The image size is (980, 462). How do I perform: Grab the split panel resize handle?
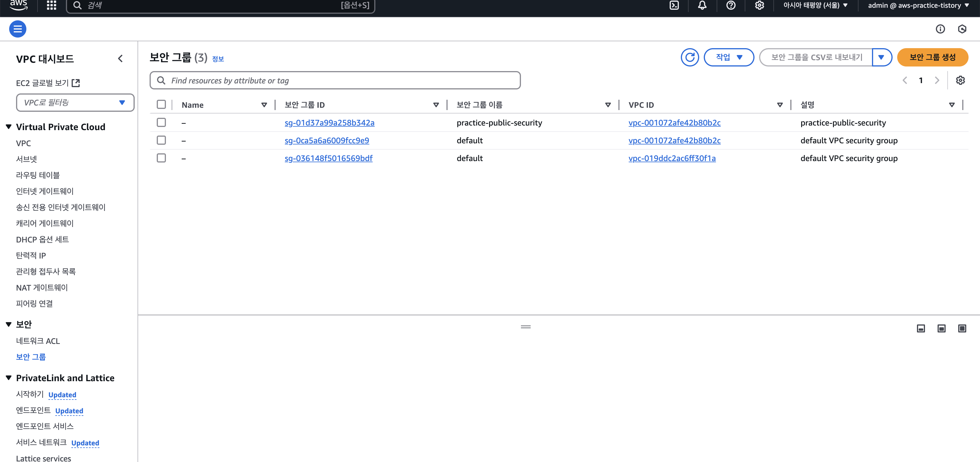point(525,327)
